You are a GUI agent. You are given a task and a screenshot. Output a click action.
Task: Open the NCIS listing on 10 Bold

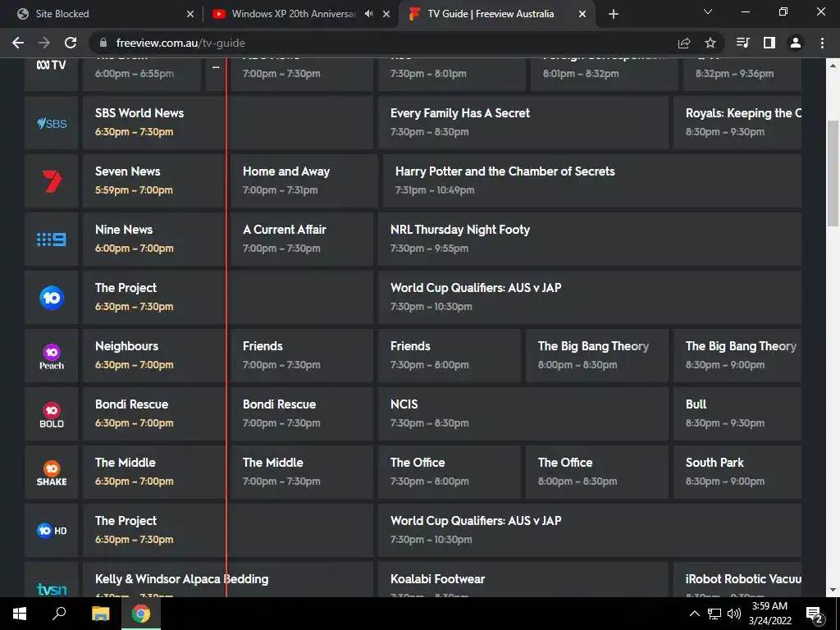pyautogui.click(x=523, y=414)
